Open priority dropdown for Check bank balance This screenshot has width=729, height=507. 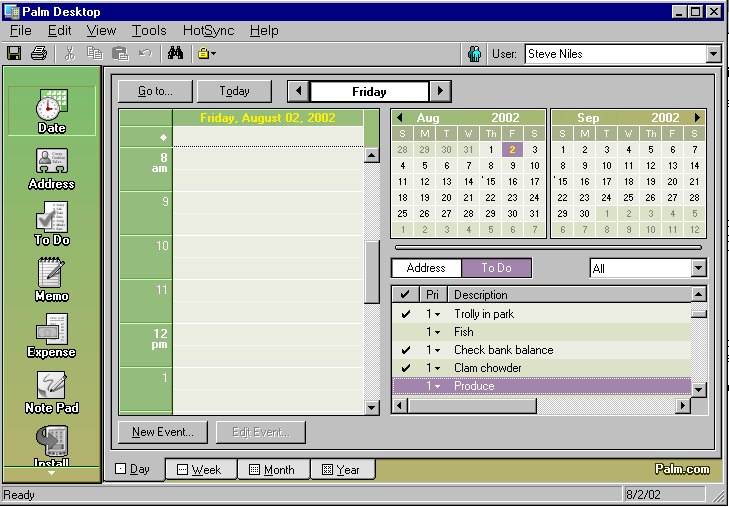tap(437, 350)
